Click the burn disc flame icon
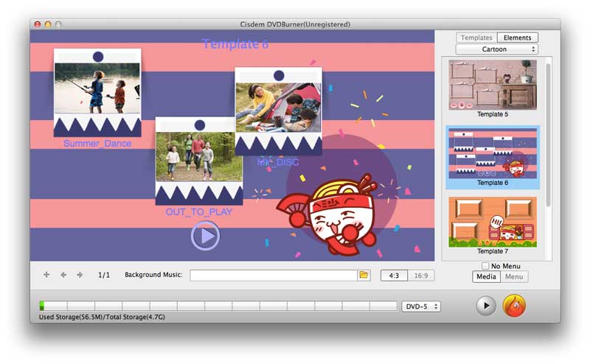Image resolution: width=590 pixels, height=364 pixels. point(514,306)
